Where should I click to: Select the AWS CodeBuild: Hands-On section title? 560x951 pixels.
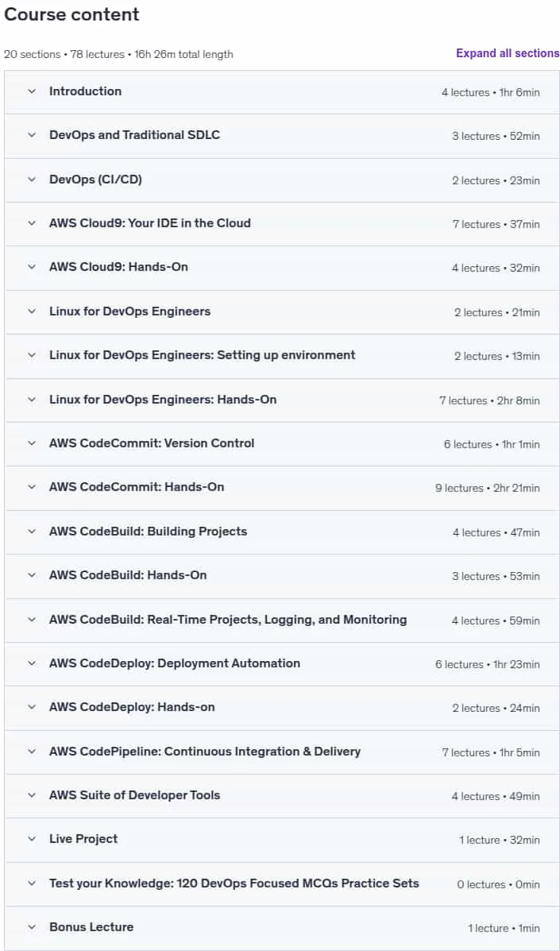128,575
